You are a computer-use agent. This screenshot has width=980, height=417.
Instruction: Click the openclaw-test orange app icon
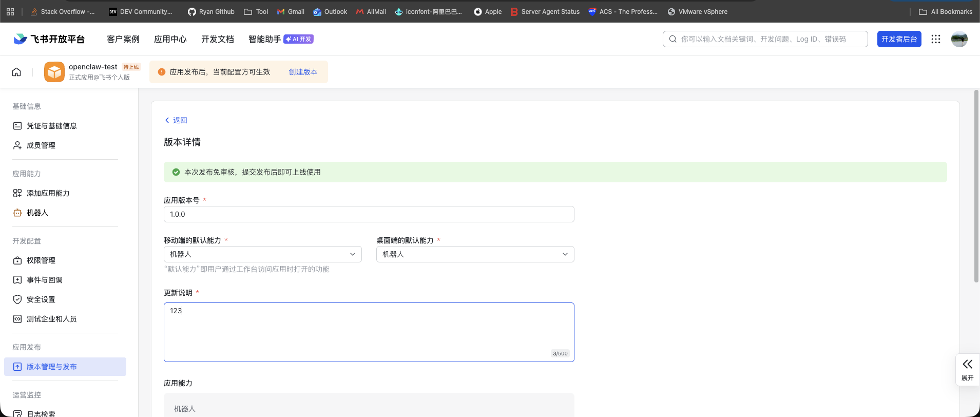(x=54, y=72)
